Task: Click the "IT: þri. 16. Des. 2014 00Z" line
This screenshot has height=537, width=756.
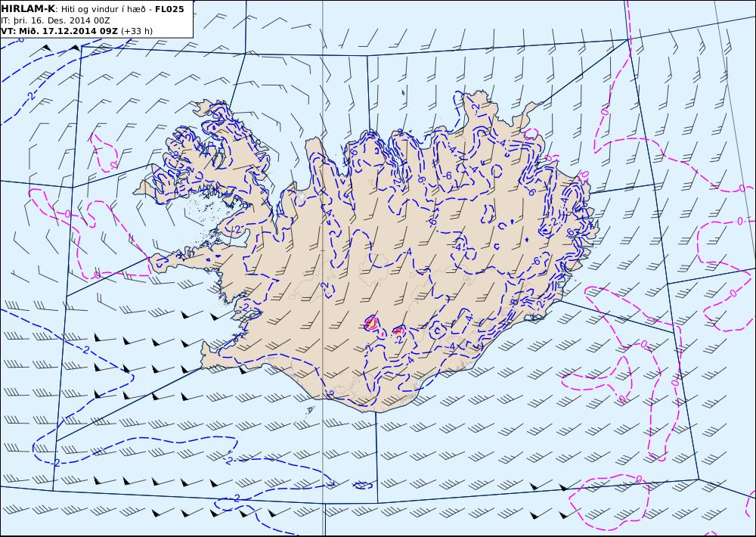Action: click(55, 20)
